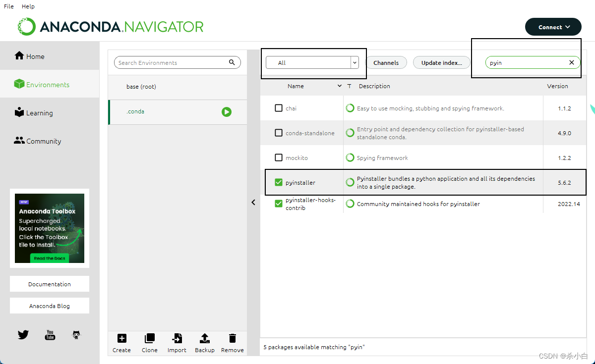Check the conda-standalone package checkbox
This screenshot has height=364, width=595.
point(279,133)
